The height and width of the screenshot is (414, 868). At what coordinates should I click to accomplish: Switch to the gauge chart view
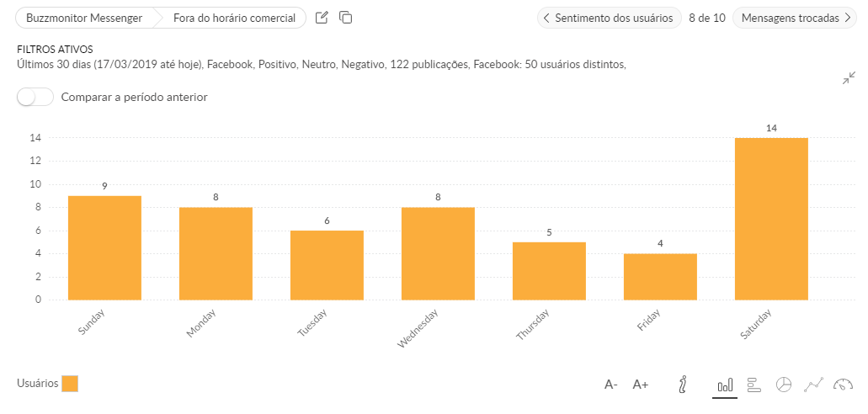pyautogui.click(x=843, y=385)
